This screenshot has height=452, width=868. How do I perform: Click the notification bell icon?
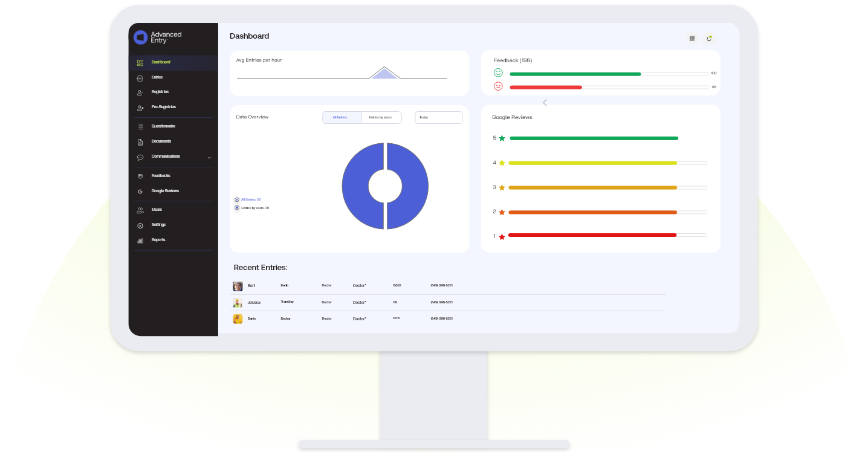click(709, 38)
